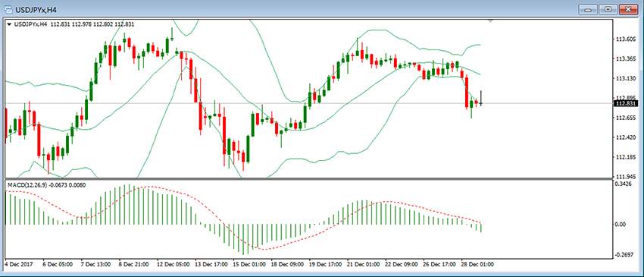Click the 21 Dec 01:00 time label

tap(363, 264)
